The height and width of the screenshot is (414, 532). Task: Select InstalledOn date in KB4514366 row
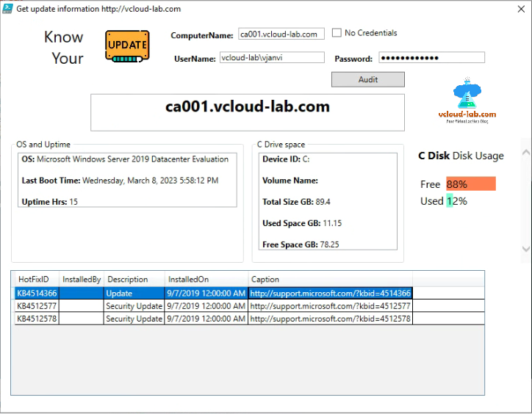pyautogui.click(x=206, y=294)
